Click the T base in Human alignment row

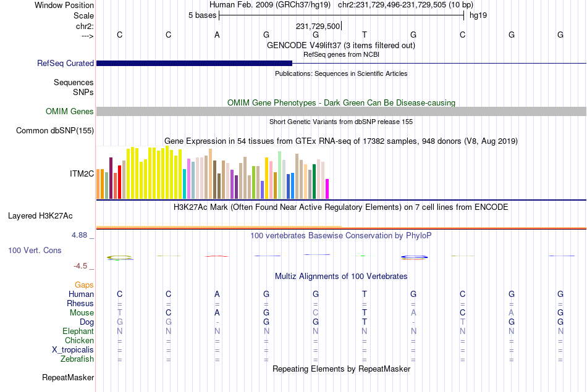[x=365, y=294]
